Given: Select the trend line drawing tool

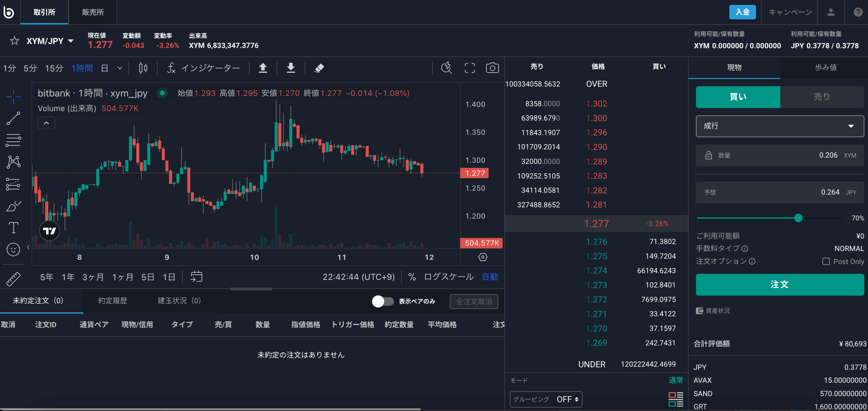Looking at the screenshot, I should (x=14, y=118).
